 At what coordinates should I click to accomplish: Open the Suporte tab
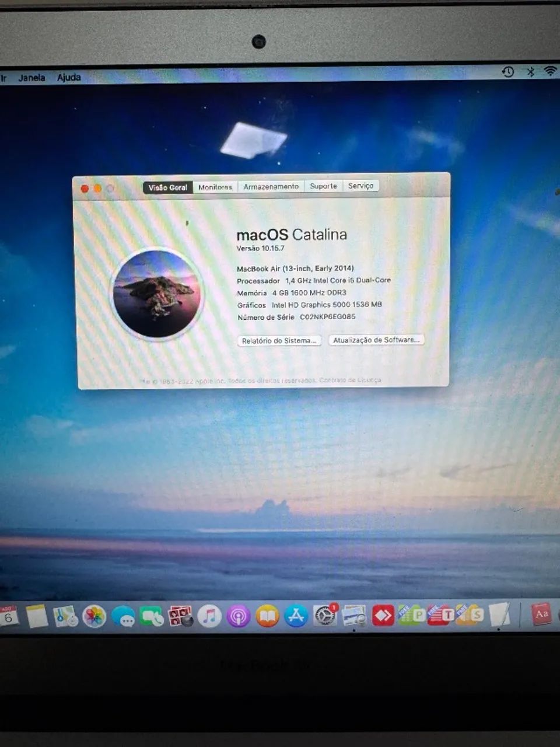click(x=324, y=186)
